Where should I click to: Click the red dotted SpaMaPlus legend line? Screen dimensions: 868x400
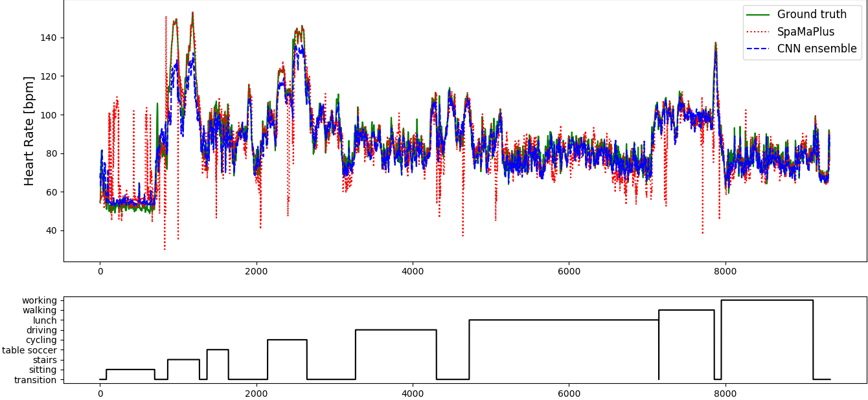pyautogui.click(x=758, y=32)
